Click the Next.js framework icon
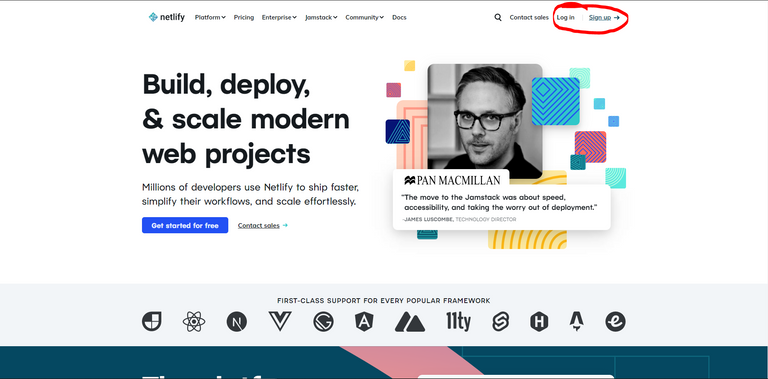This screenshot has width=768, height=379. [x=237, y=322]
